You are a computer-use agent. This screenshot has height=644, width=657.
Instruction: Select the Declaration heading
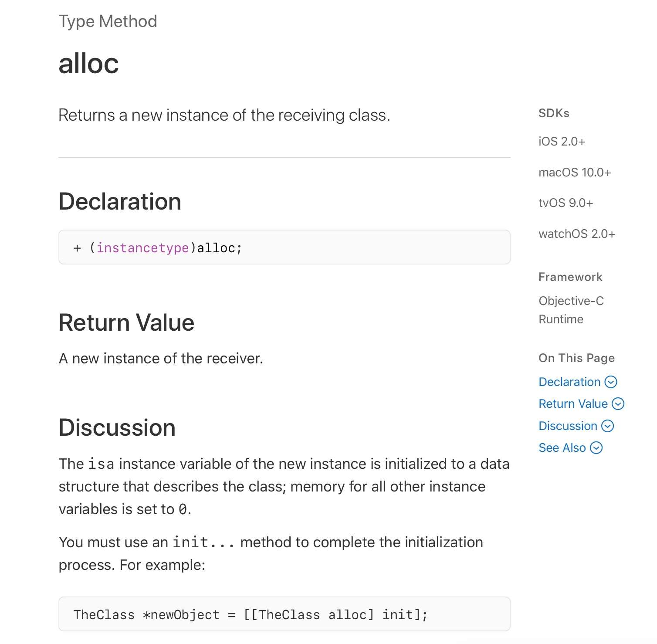120,201
